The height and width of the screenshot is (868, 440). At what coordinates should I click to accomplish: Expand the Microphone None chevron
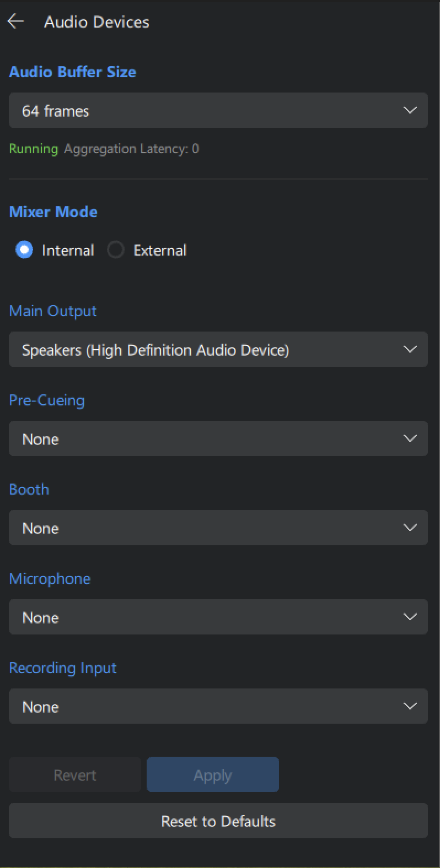[x=410, y=617]
